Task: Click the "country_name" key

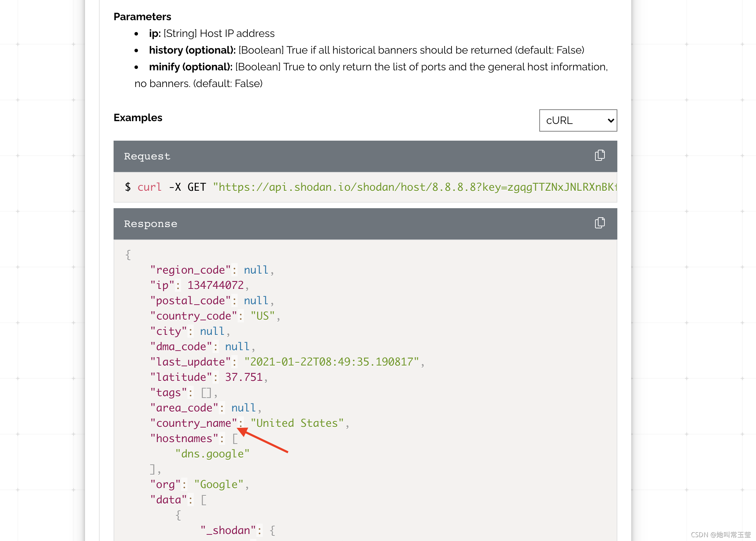Action: tap(194, 423)
